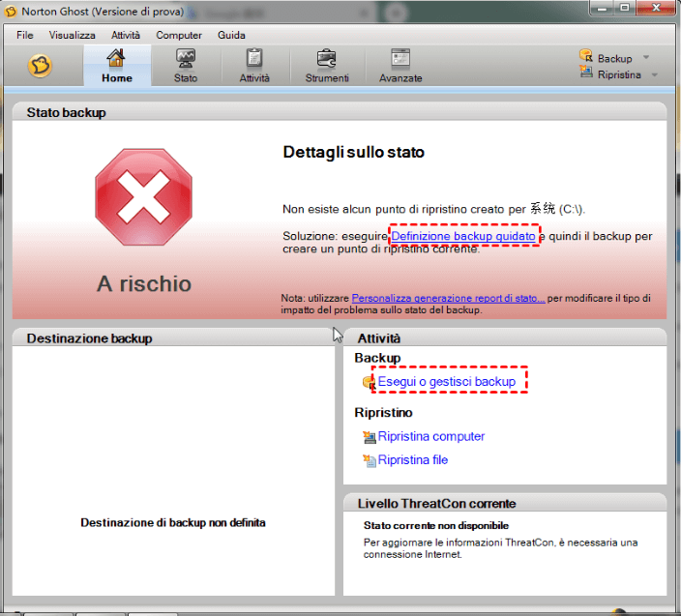Select the Home house icon

click(116, 58)
